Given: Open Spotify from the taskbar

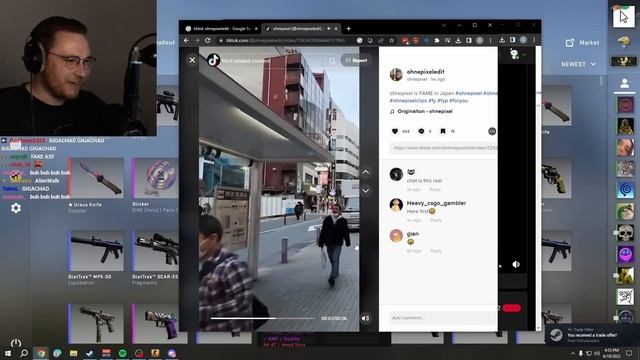Looking at the screenshot, I should click(122, 353).
